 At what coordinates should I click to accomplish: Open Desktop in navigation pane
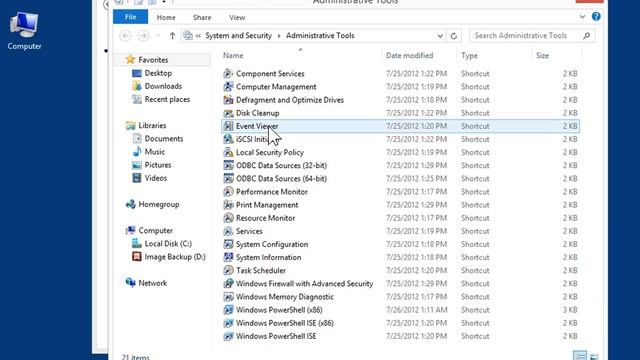pos(158,73)
